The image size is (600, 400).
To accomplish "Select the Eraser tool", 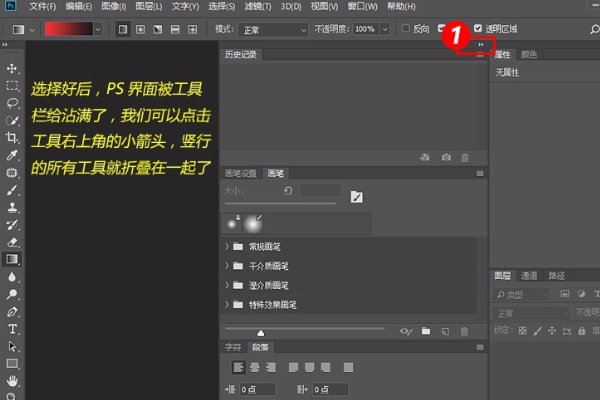I will [x=12, y=242].
